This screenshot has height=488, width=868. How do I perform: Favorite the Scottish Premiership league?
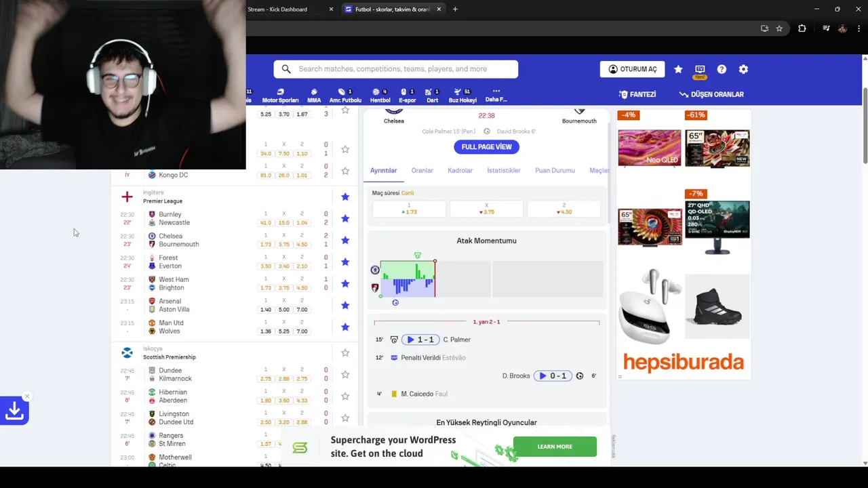point(345,352)
